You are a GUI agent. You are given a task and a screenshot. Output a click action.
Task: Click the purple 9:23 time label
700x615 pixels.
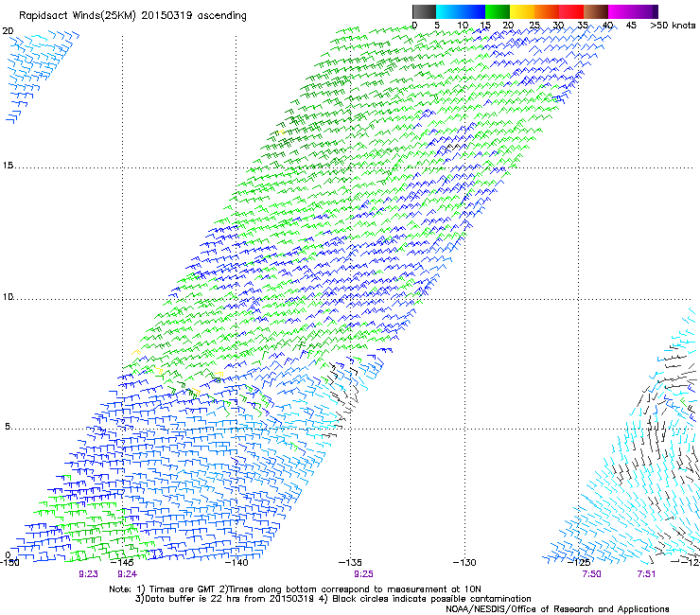click(x=88, y=574)
